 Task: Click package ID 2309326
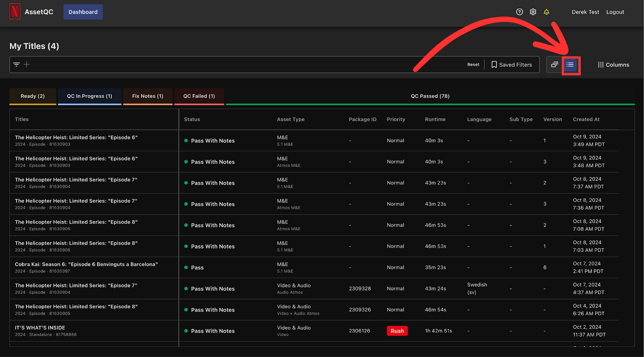pos(360,310)
